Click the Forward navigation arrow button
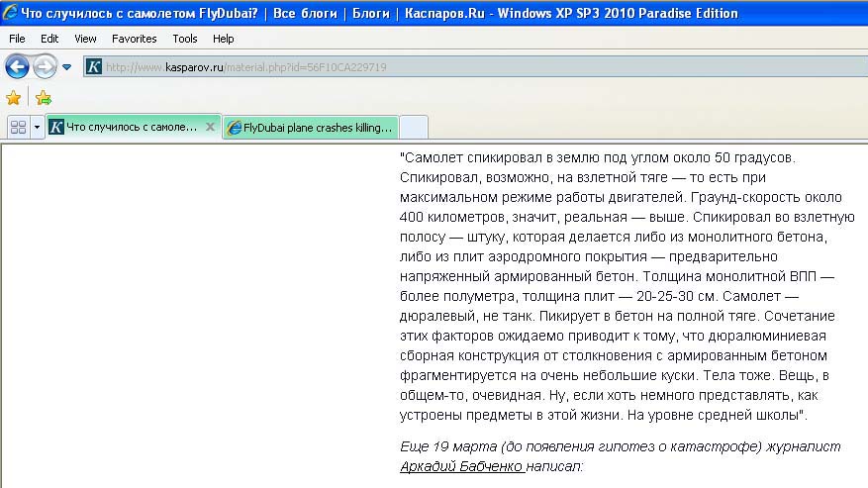 45,67
